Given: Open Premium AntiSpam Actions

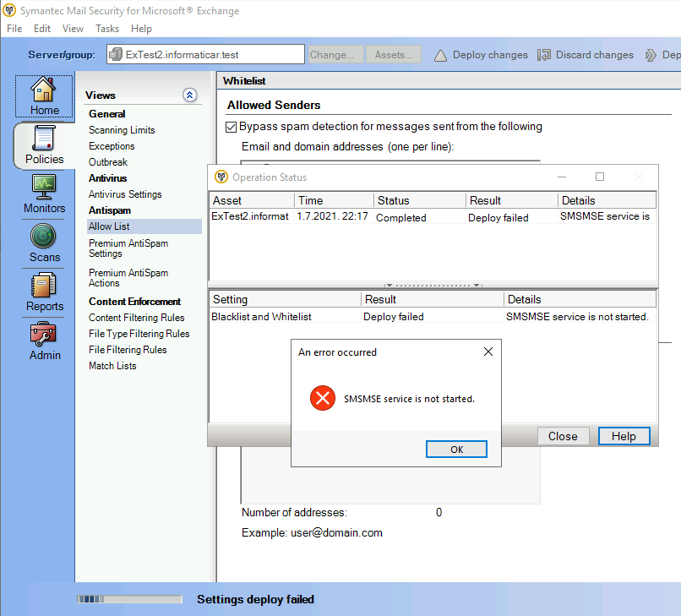Looking at the screenshot, I should [x=128, y=278].
